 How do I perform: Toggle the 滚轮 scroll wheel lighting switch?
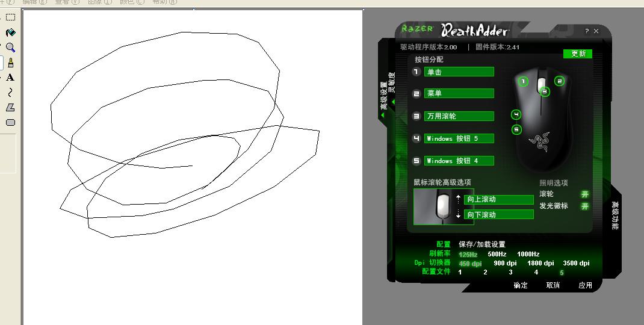tap(585, 194)
